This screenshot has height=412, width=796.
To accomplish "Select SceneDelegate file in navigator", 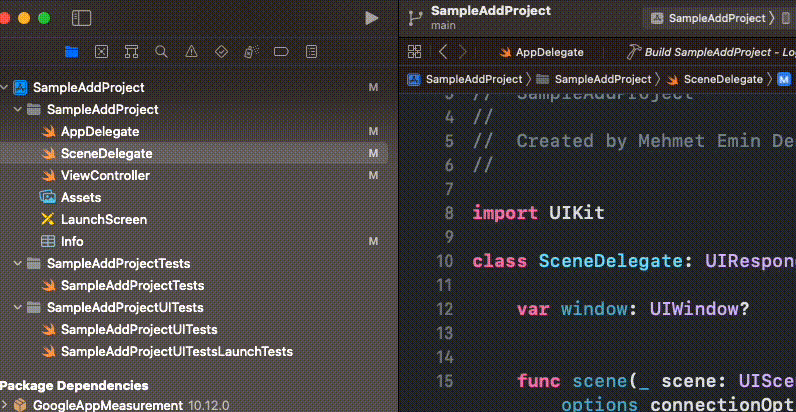I will coord(107,153).
